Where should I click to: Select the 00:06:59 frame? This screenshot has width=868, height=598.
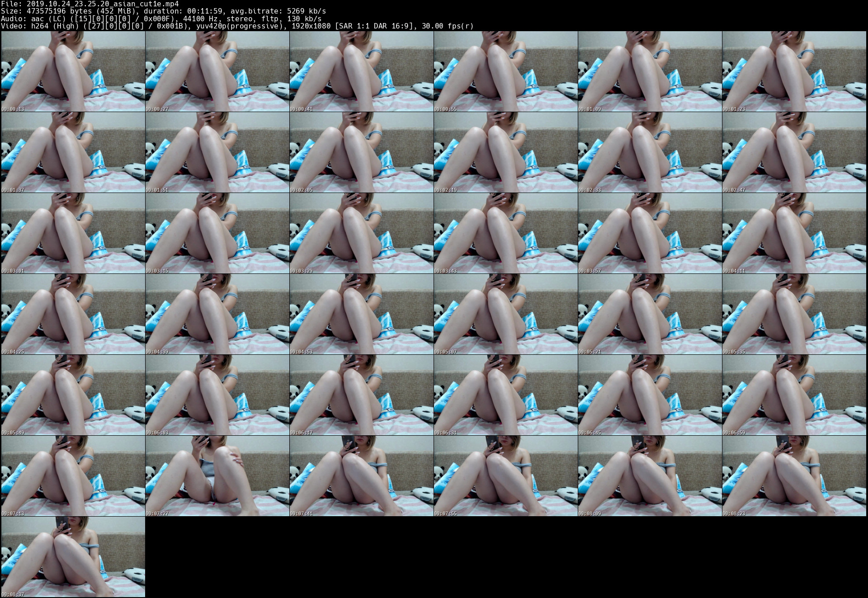(x=794, y=395)
